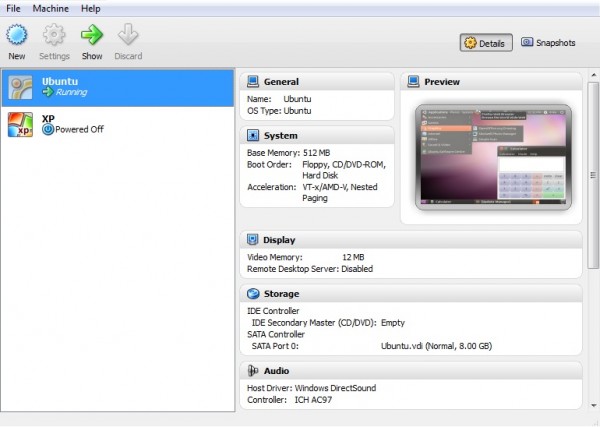Click the System section chip icon
This screenshot has width=600, height=427.
pyautogui.click(x=253, y=135)
